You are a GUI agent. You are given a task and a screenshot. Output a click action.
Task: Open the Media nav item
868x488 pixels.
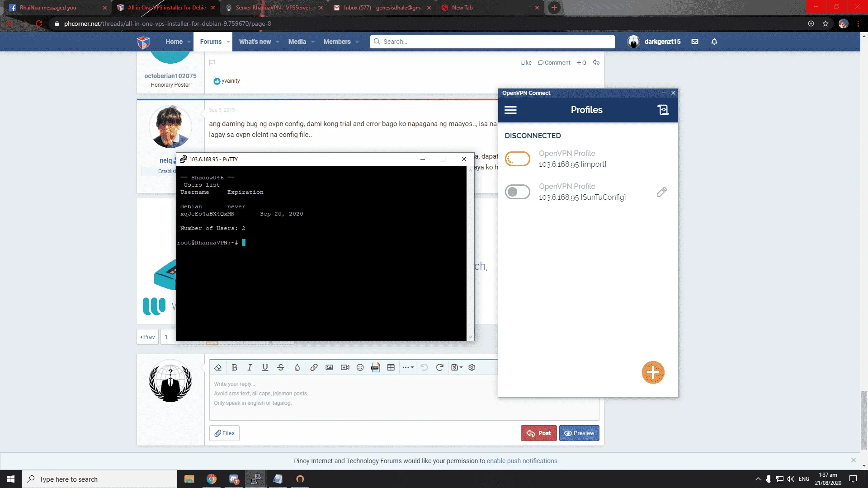point(297,42)
